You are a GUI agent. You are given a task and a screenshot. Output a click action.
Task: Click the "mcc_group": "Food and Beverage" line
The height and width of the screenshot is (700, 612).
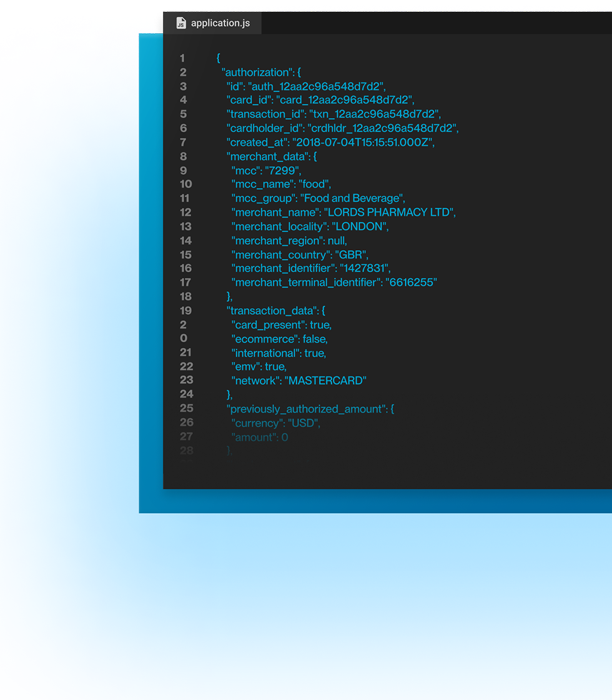point(318,198)
